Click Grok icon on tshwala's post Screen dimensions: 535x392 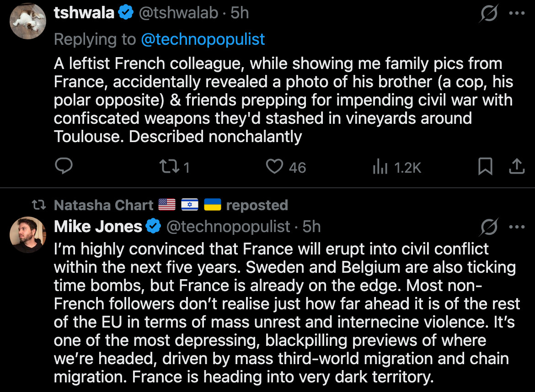coord(489,14)
